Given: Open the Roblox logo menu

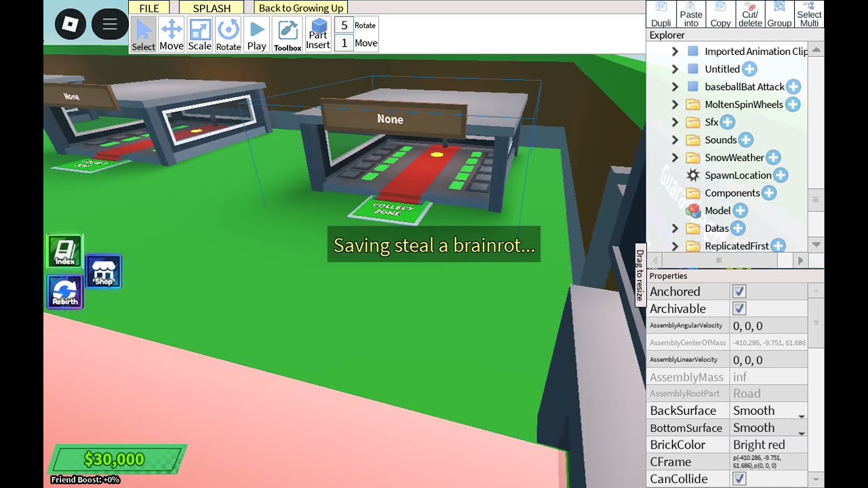Looking at the screenshot, I should click(x=71, y=26).
